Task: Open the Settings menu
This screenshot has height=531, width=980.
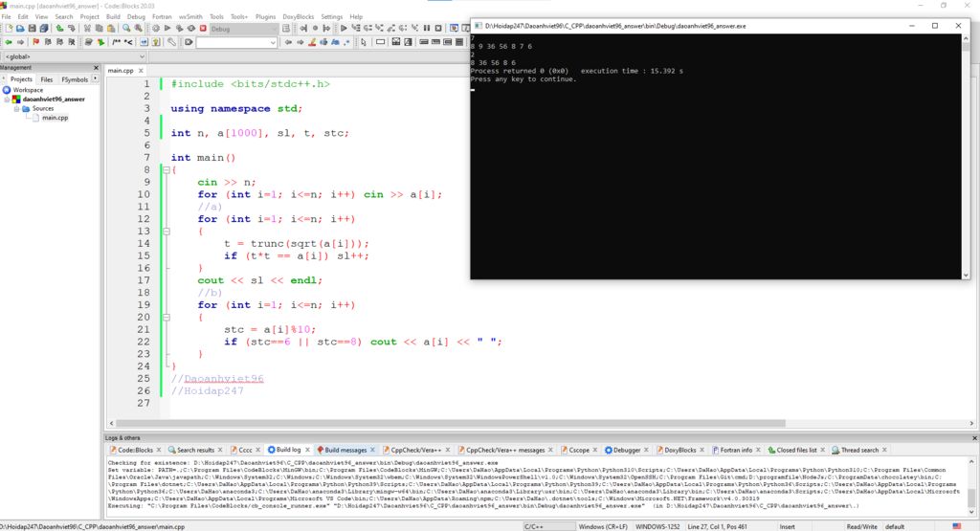Action: 332,17
